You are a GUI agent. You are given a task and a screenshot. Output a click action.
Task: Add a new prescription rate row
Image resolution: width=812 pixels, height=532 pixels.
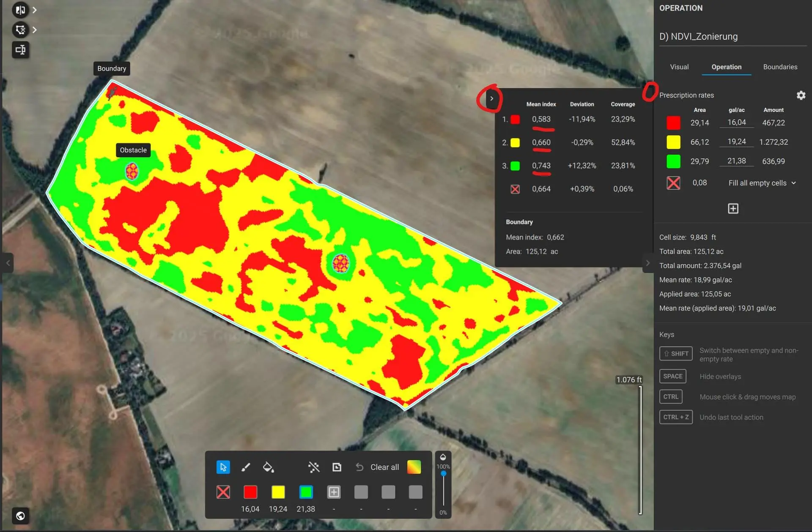click(x=733, y=208)
